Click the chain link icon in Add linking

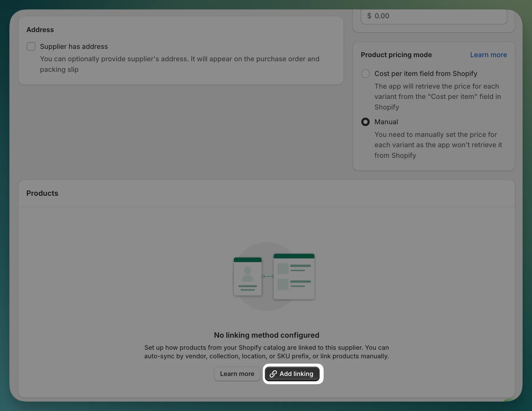click(x=273, y=374)
